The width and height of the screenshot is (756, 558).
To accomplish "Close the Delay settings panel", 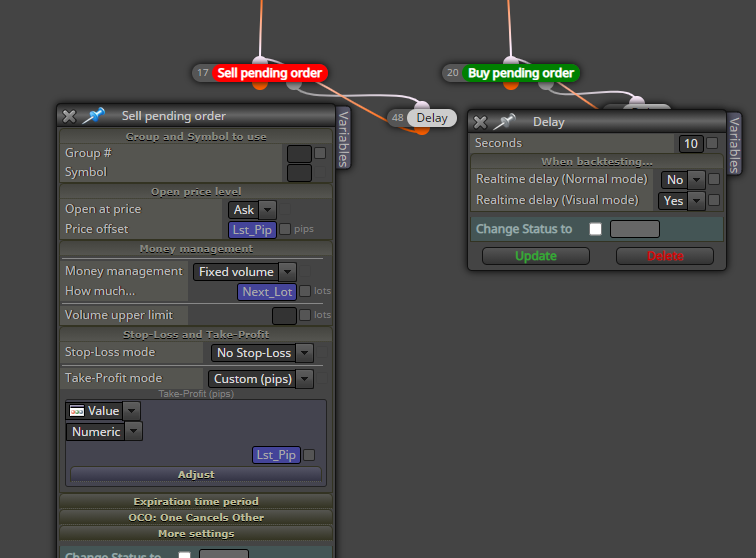I will pyautogui.click(x=480, y=122).
